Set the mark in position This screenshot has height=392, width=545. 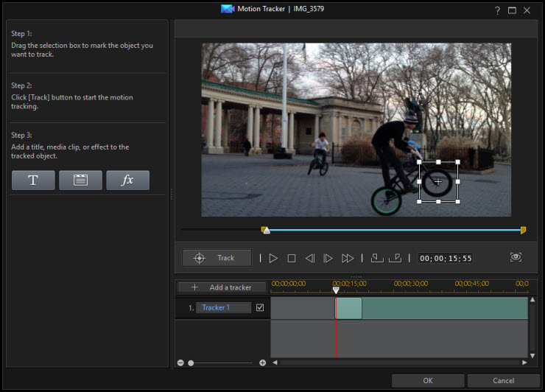click(377, 258)
